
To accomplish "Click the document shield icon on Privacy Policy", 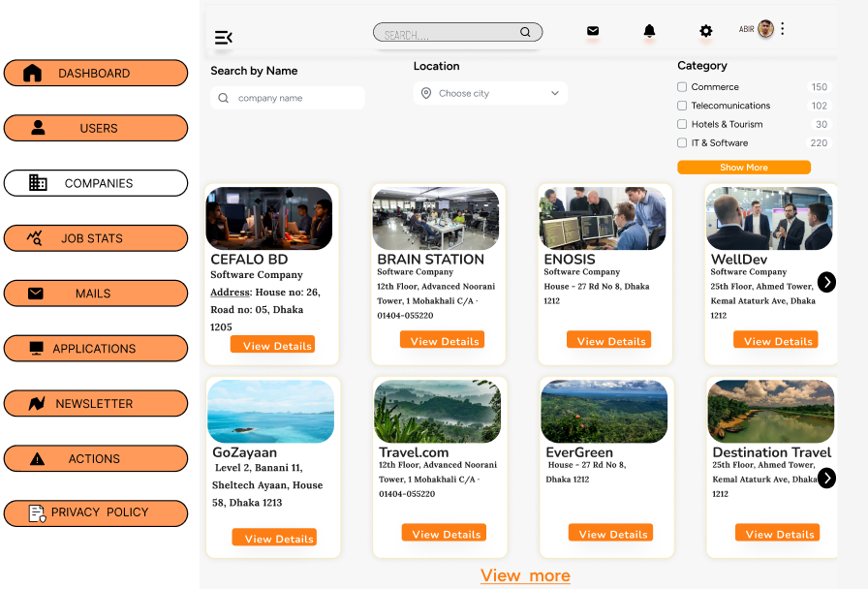I will pos(37,513).
